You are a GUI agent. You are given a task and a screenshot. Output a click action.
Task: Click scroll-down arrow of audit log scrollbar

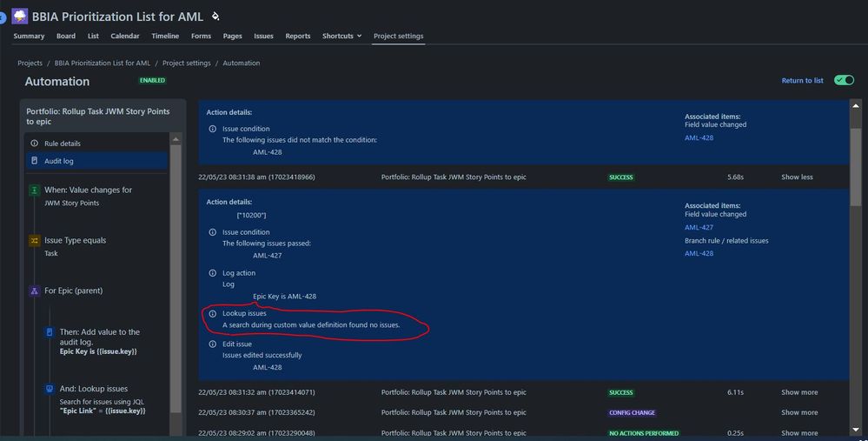(856, 431)
